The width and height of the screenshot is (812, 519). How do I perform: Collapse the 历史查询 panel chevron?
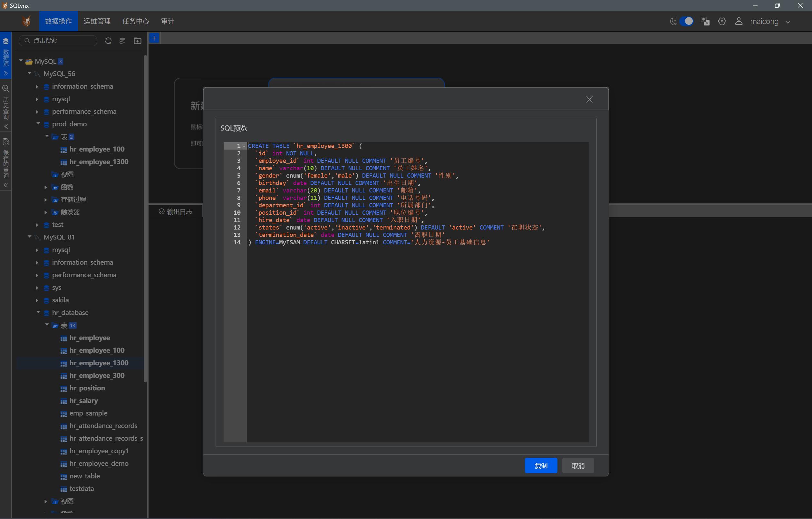click(6, 127)
